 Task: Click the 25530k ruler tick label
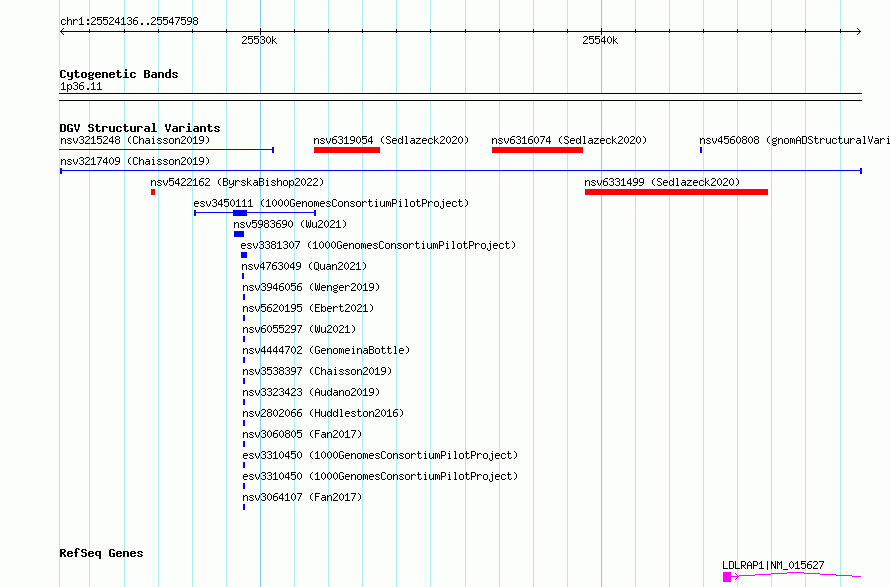(x=259, y=40)
